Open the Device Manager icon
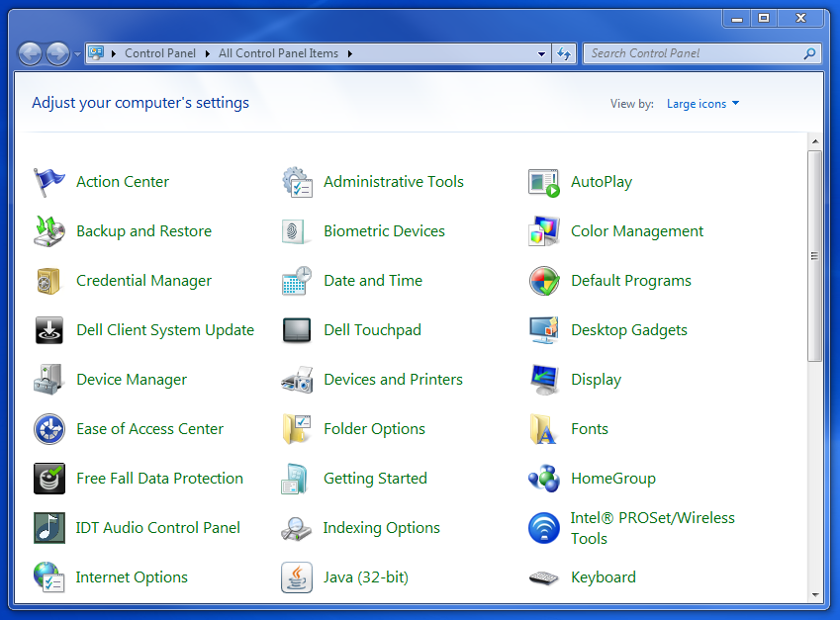840x620 pixels. point(49,380)
